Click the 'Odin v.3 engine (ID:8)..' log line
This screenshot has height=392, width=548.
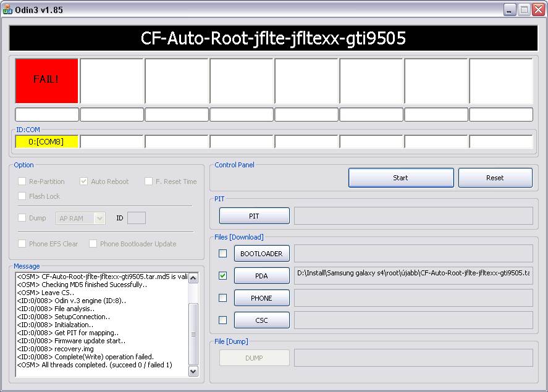click(x=72, y=301)
